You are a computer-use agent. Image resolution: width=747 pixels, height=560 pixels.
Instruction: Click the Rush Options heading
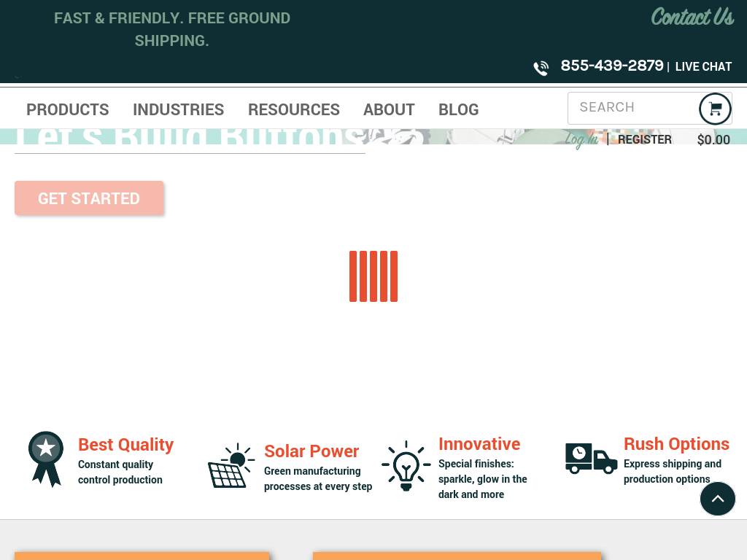[676, 444]
